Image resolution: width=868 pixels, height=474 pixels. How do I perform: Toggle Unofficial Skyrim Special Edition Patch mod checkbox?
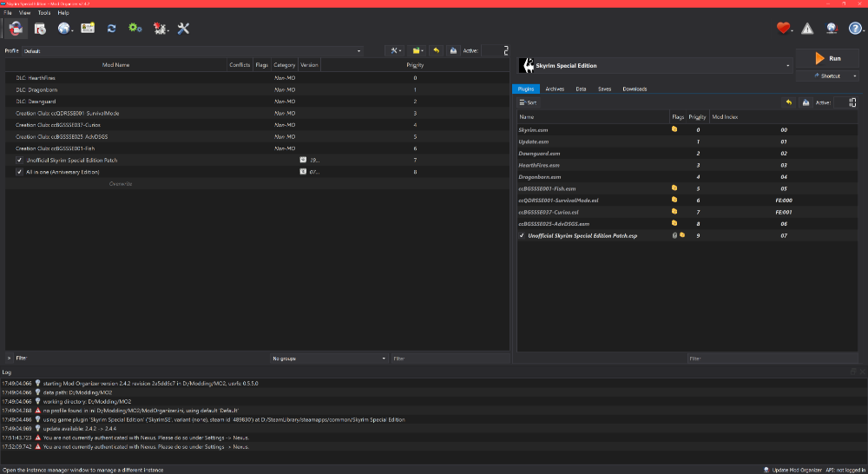point(19,160)
